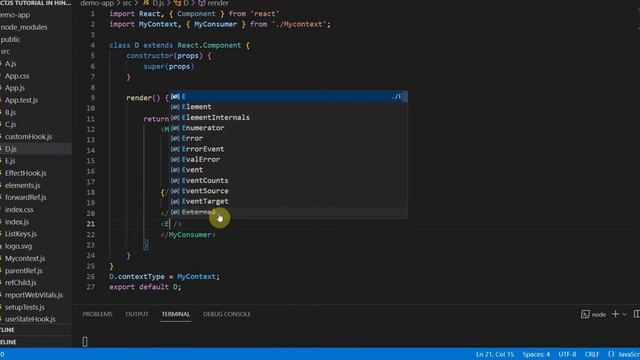Switch to the Debug Console tab
The width and height of the screenshot is (640, 360).
227,314
